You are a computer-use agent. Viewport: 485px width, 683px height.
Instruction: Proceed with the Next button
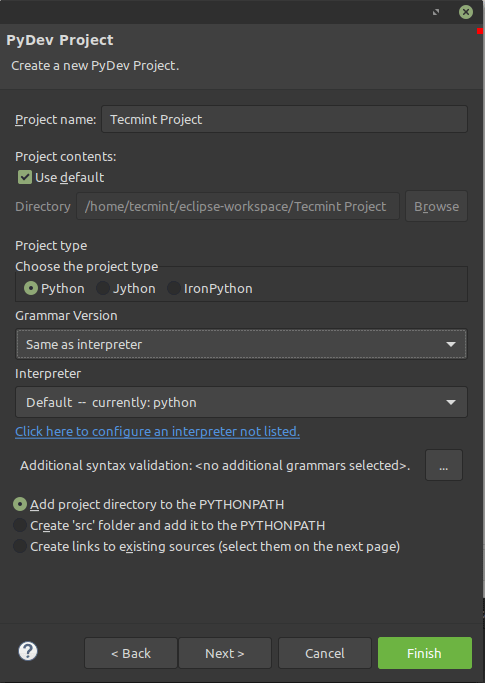pos(225,653)
